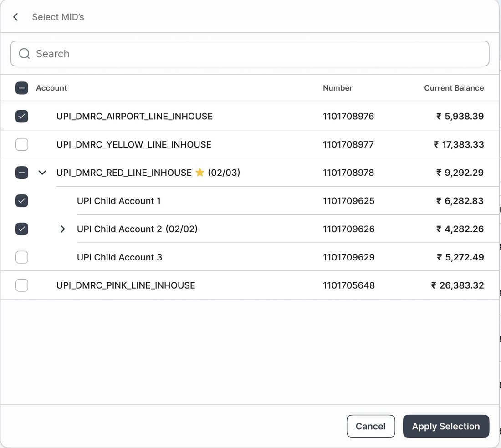This screenshot has width=501, height=448.
Task: Expand UPI Child Account 2 sub-accounts
Action: click(x=63, y=229)
